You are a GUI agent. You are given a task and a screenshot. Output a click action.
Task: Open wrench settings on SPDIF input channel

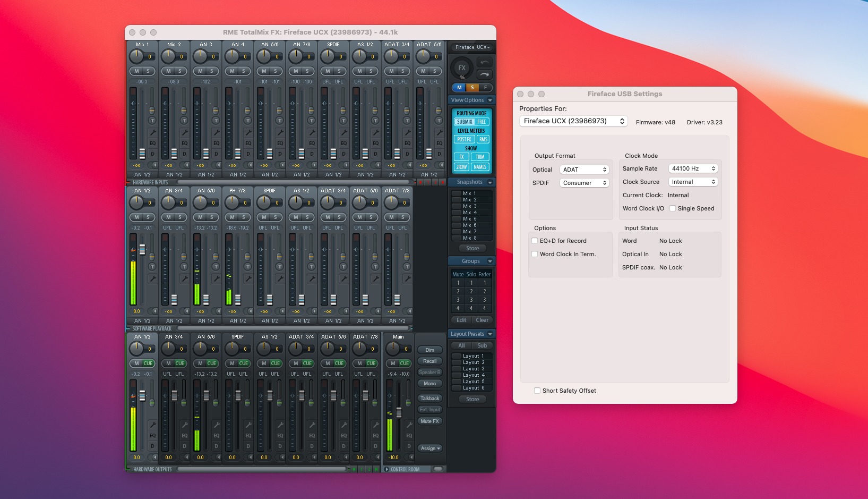[343, 132]
